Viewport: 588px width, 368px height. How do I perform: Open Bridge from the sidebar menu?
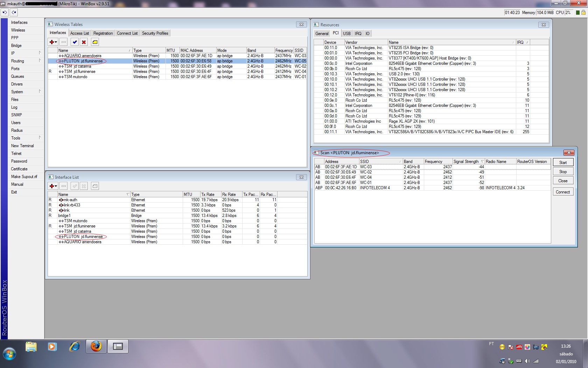(16, 46)
